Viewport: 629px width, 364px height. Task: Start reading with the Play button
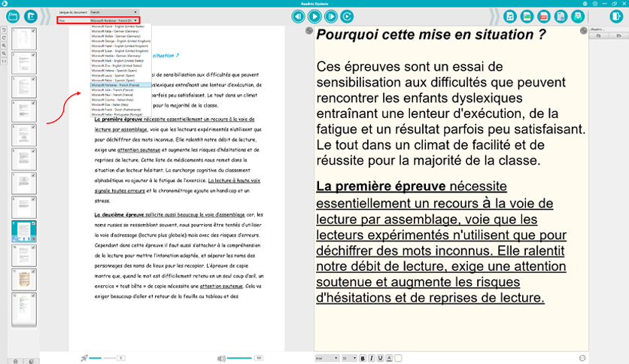pos(314,17)
